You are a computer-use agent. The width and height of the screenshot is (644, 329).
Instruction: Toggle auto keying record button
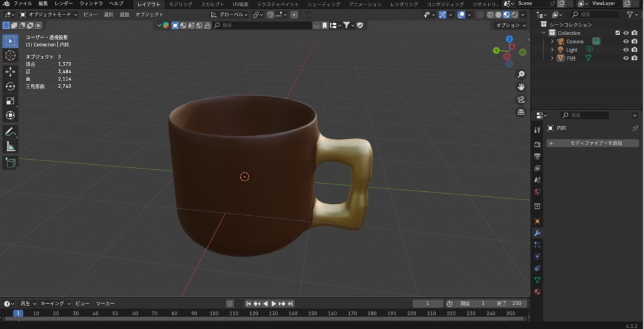[230, 304]
